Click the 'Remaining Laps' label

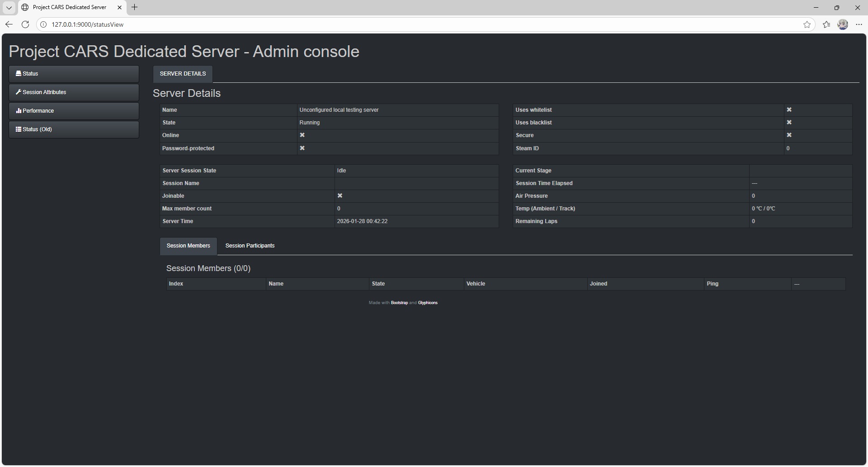click(x=537, y=221)
